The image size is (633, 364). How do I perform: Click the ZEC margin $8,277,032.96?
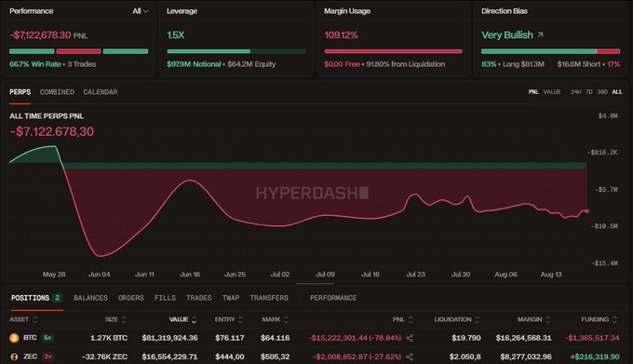click(526, 357)
